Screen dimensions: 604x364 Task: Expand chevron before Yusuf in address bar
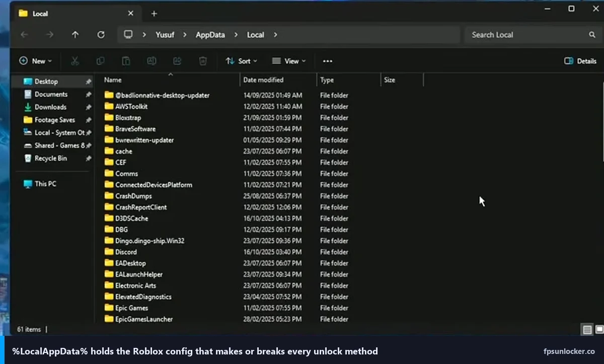tap(144, 35)
